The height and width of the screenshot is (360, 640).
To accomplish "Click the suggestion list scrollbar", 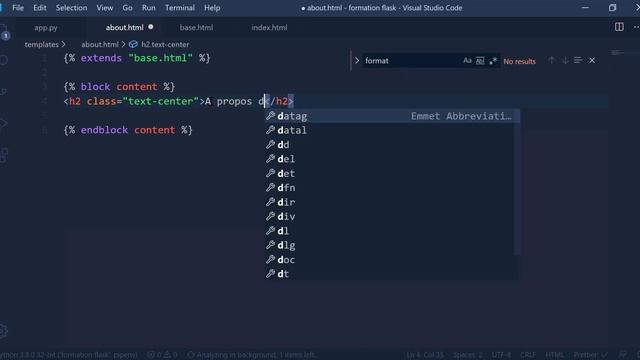I will pyautogui.click(x=517, y=182).
